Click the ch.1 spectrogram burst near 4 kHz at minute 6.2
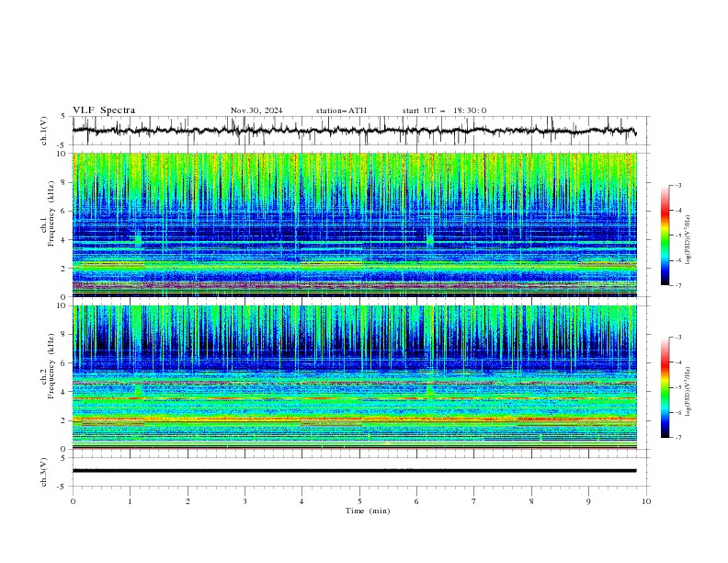The height and width of the screenshot is (563, 728). point(430,240)
